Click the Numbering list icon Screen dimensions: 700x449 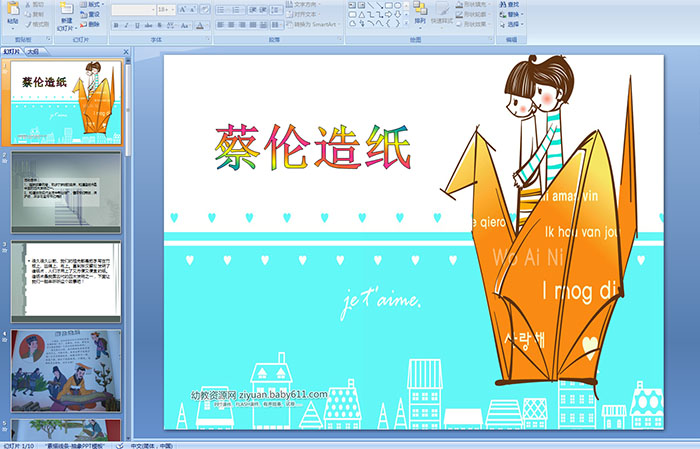tap(237, 9)
